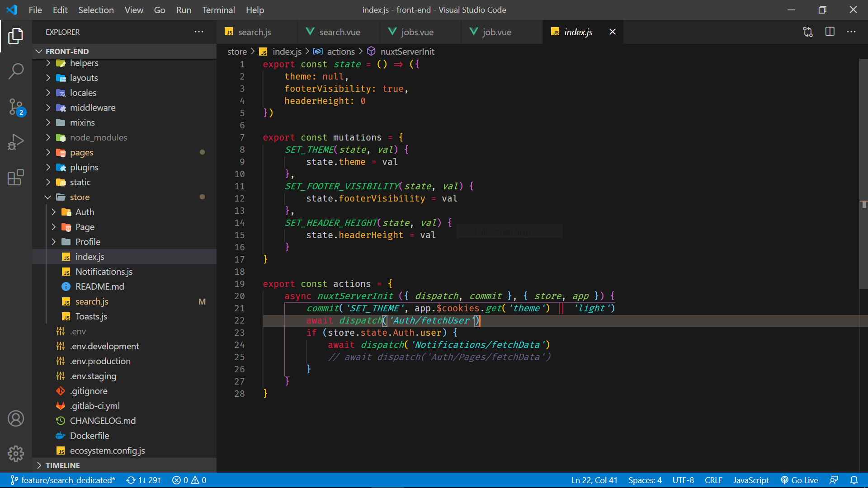The image size is (868, 488).
Task: Expand the TIMELINE section
Action: [62, 465]
